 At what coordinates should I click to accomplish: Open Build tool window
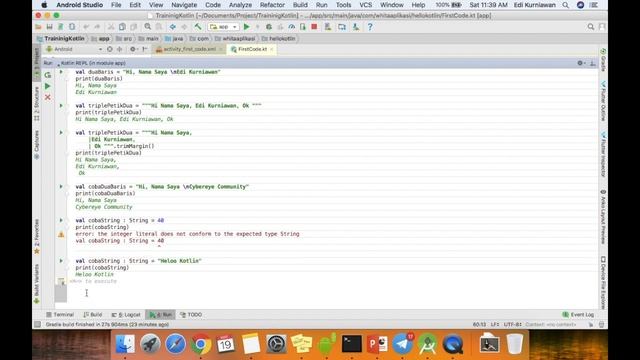(93, 315)
